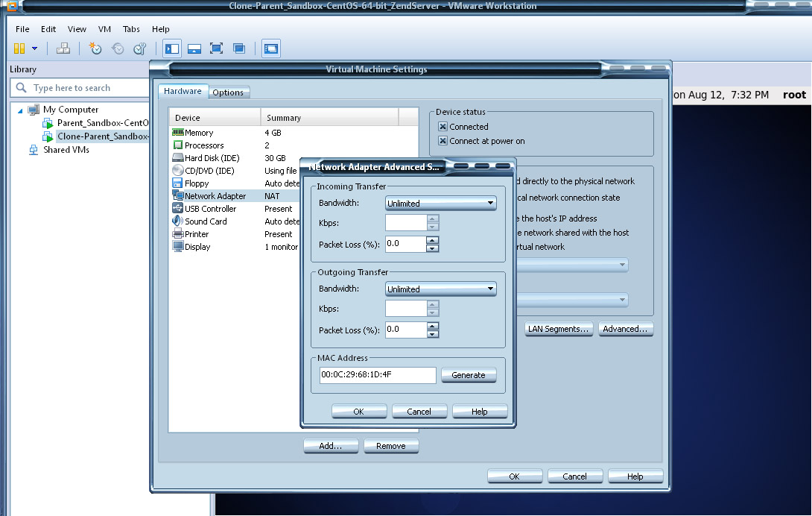Select the Sound Card device

click(x=236, y=221)
